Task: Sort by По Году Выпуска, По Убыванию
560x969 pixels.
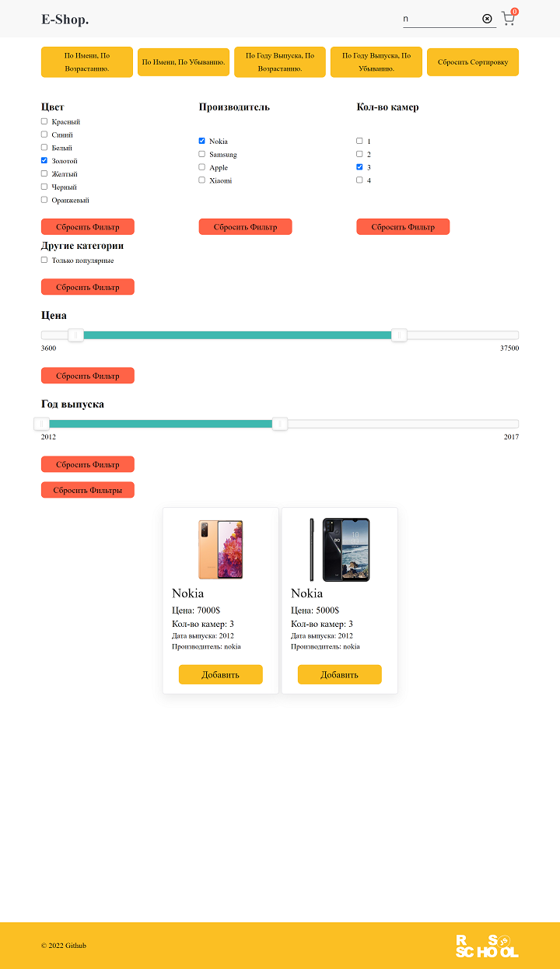Action: tap(376, 61)
